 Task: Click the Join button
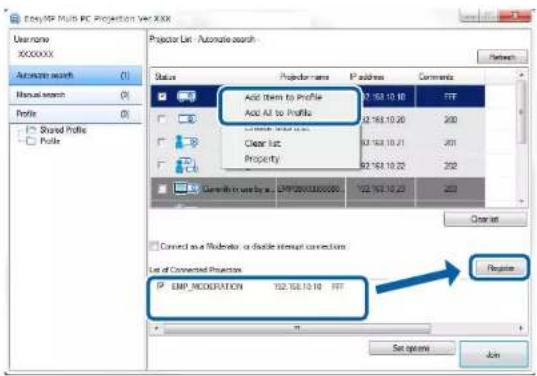[494, 355]
